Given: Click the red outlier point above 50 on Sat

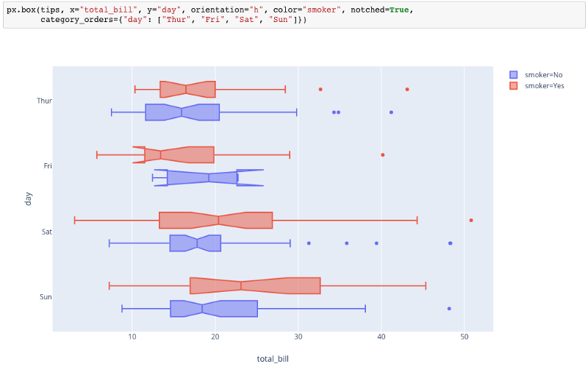Looking at the screenshot, I should 471,220.
